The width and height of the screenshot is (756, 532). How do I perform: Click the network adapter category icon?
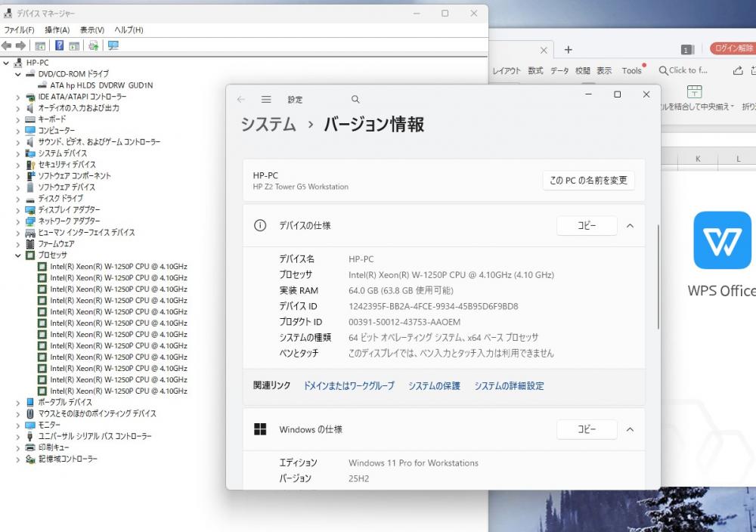tap(30, 221)
